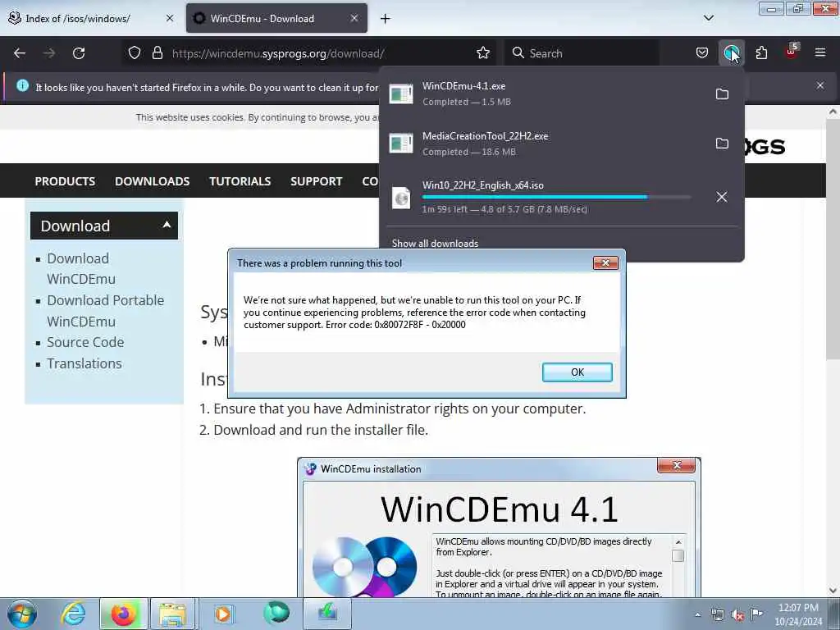Click the Firefox Search box
This screenshot has width=840, height=630.
coord(582,53)
